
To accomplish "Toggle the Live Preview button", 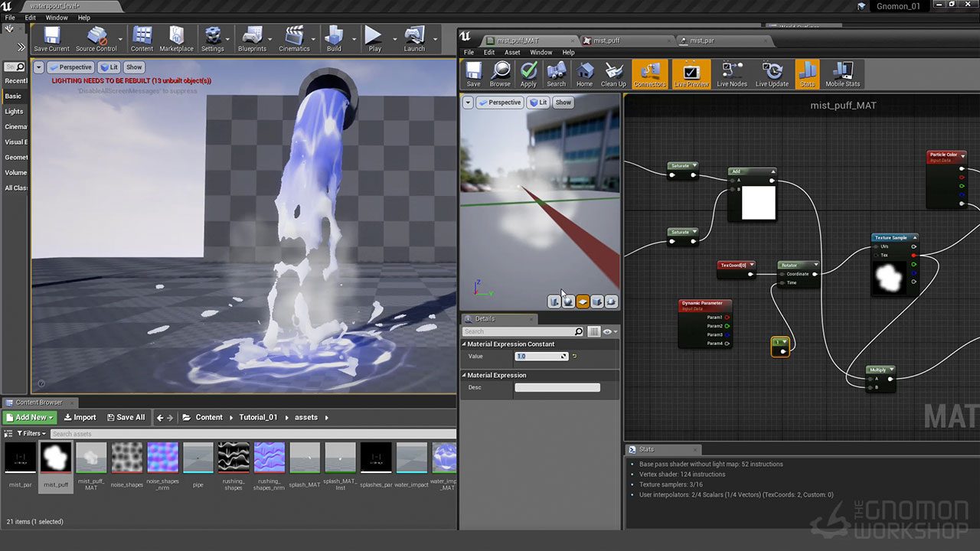I will point(691,74).
